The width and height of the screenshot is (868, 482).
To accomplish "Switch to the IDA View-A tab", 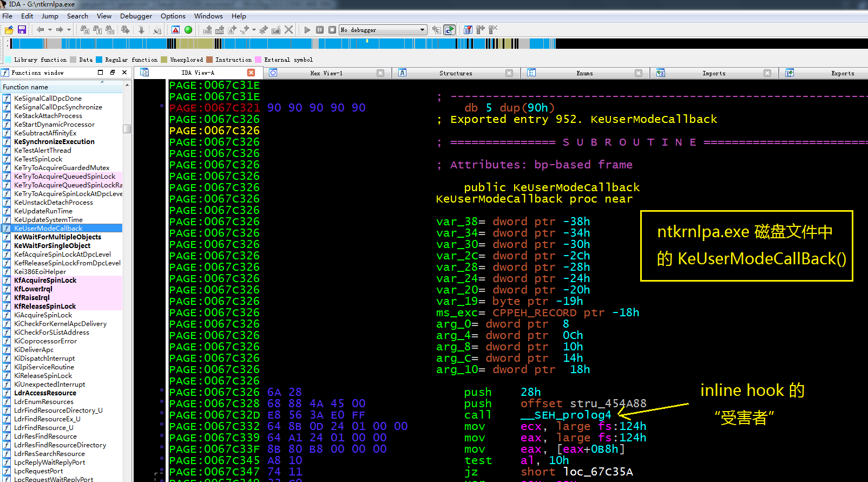I will point(198,73).
